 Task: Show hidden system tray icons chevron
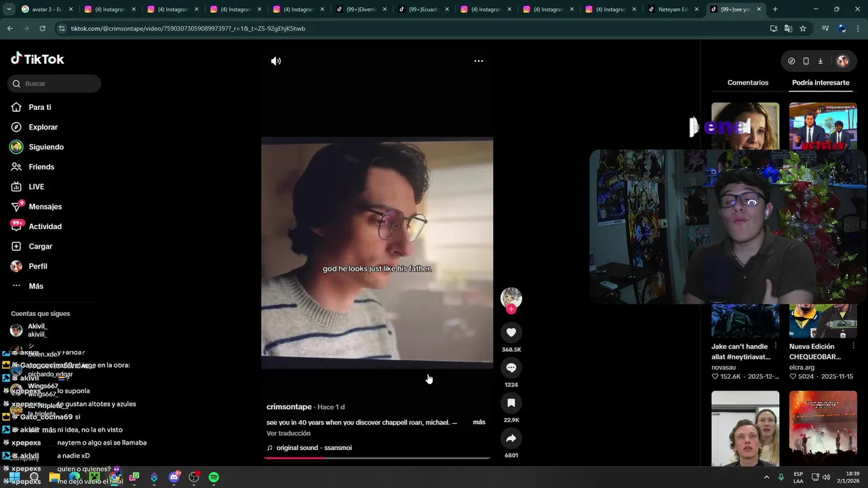coord(767,477)
